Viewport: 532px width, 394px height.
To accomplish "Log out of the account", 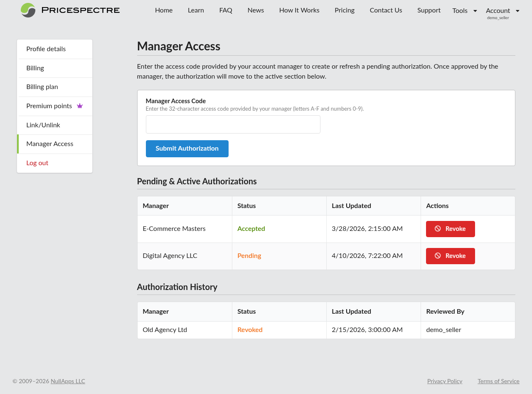I will (x=37, y=163).
